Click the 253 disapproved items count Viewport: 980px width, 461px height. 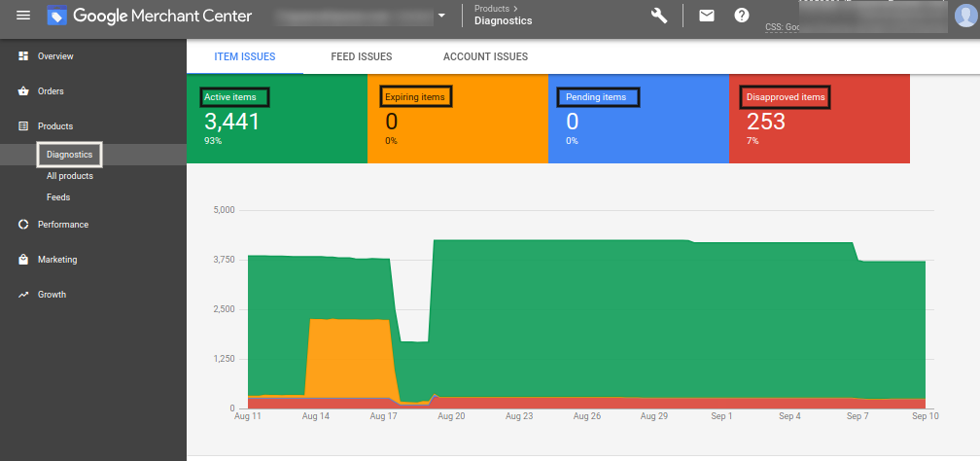(766, 122)
